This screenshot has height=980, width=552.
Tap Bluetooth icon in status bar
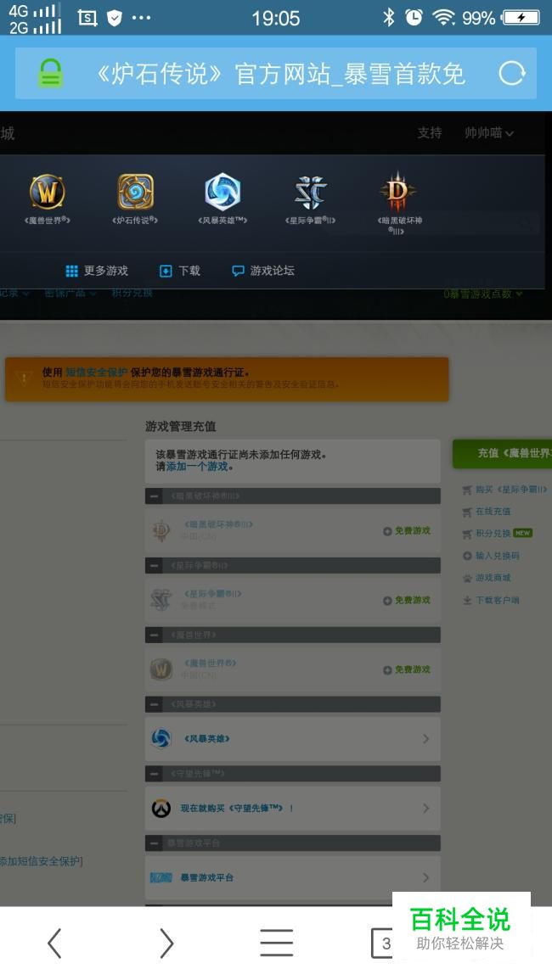389,17
